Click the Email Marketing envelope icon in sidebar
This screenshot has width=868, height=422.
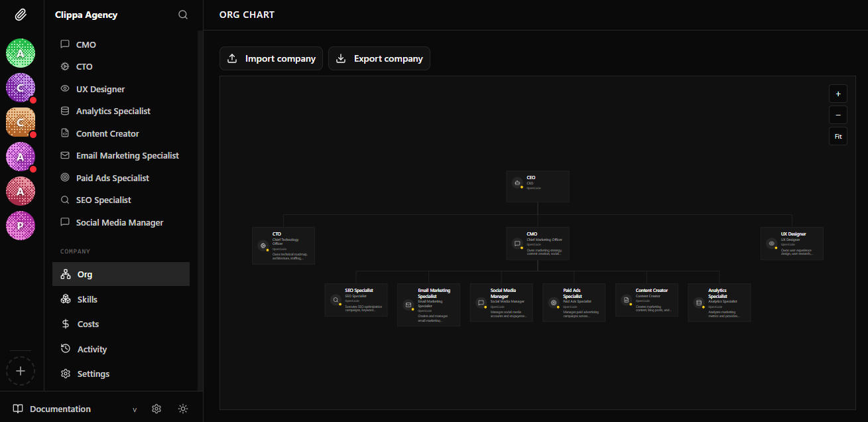65,155
